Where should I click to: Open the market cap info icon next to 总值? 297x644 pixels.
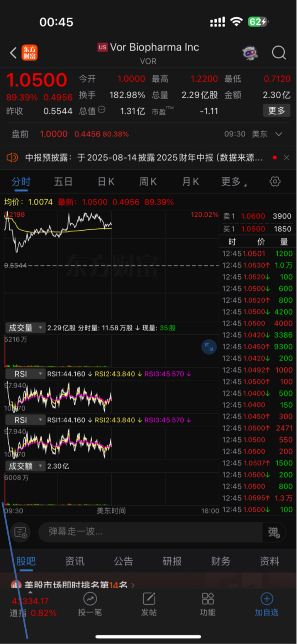102,110
